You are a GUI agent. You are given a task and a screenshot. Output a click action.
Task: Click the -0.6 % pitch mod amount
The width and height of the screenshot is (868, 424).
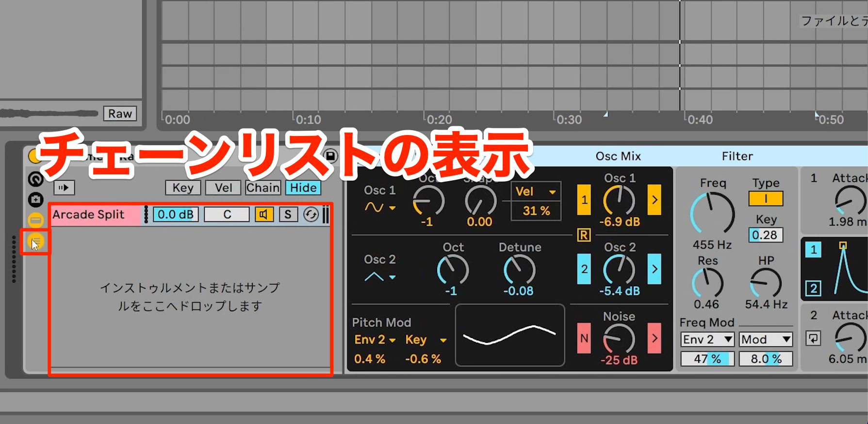coord(423,359)
